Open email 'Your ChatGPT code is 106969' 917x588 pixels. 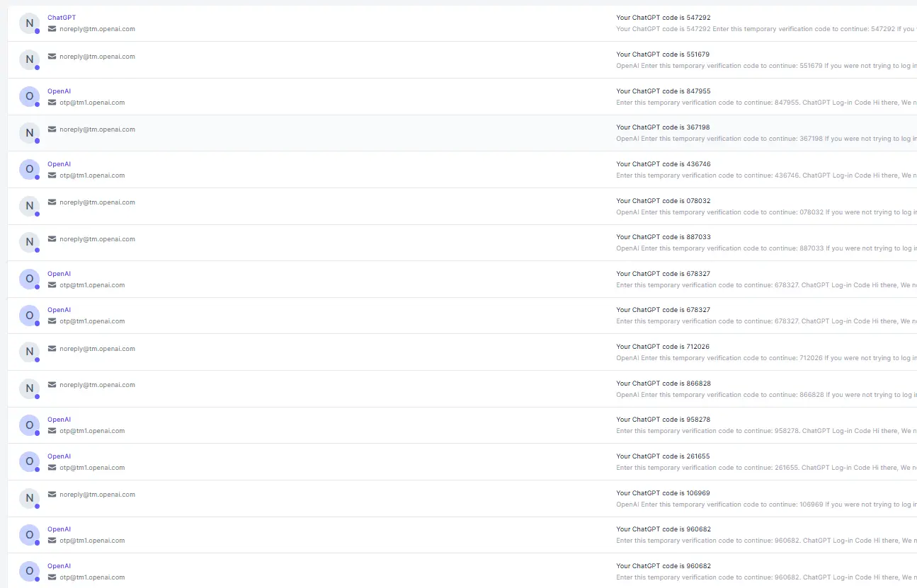tap(663, 493)
